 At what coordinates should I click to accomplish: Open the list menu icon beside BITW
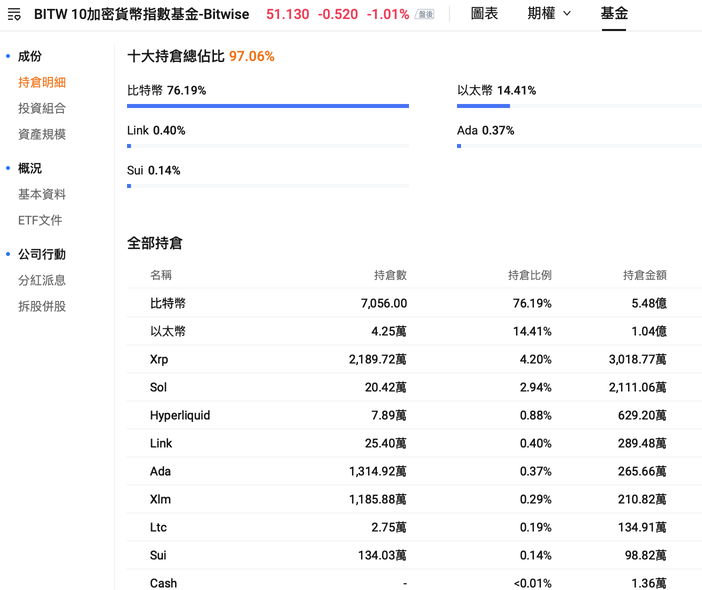[x=14, y=14]
